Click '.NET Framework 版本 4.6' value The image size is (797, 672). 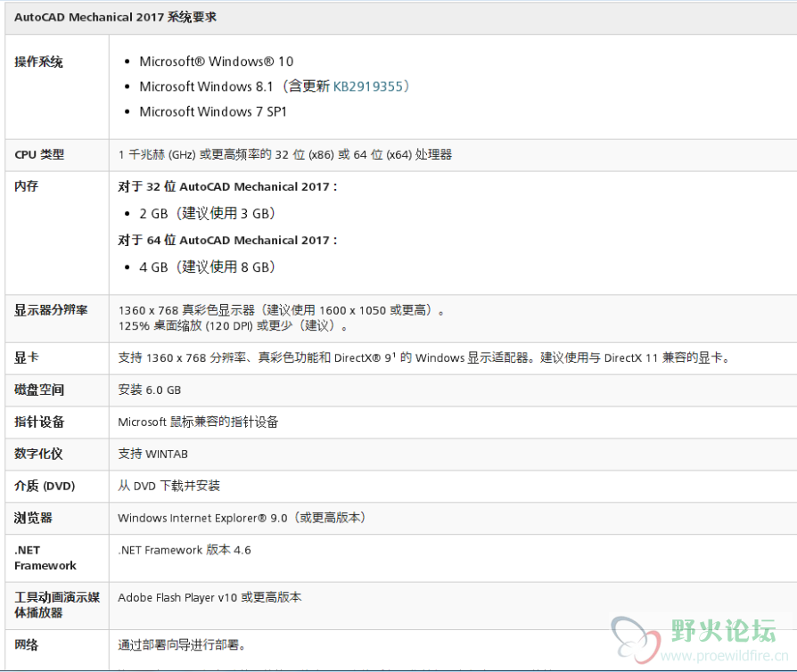coord(185,550)
